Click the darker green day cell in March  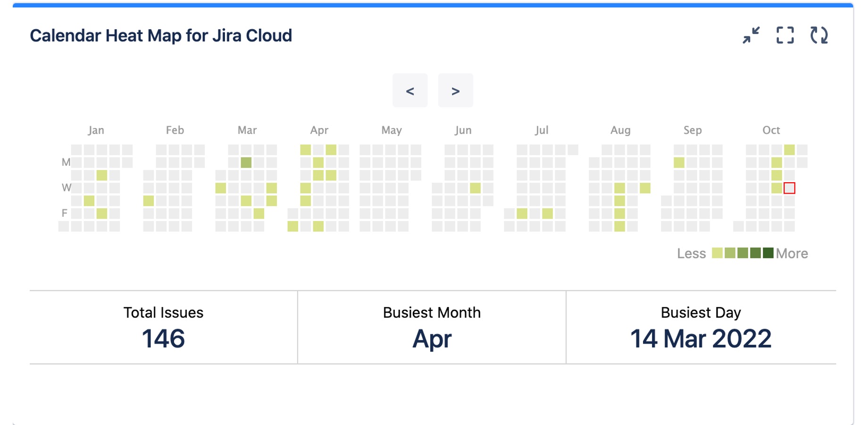pos(246,162)
